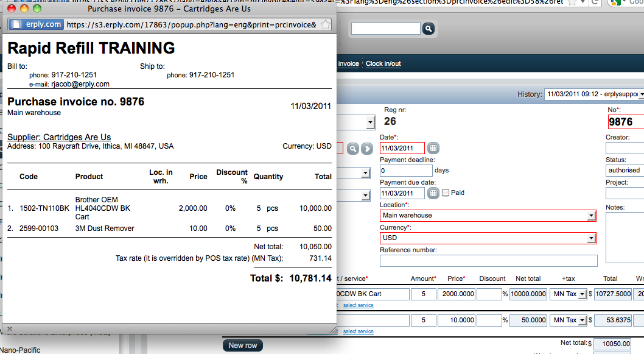
Task: Click the search magnifier button in the header
Action: point(429,29)
